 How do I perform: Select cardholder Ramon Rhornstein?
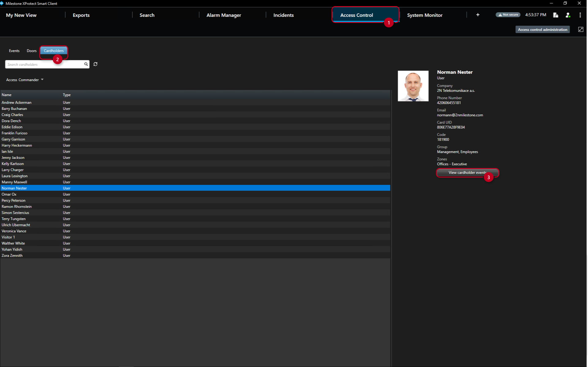tap(195, 207)
